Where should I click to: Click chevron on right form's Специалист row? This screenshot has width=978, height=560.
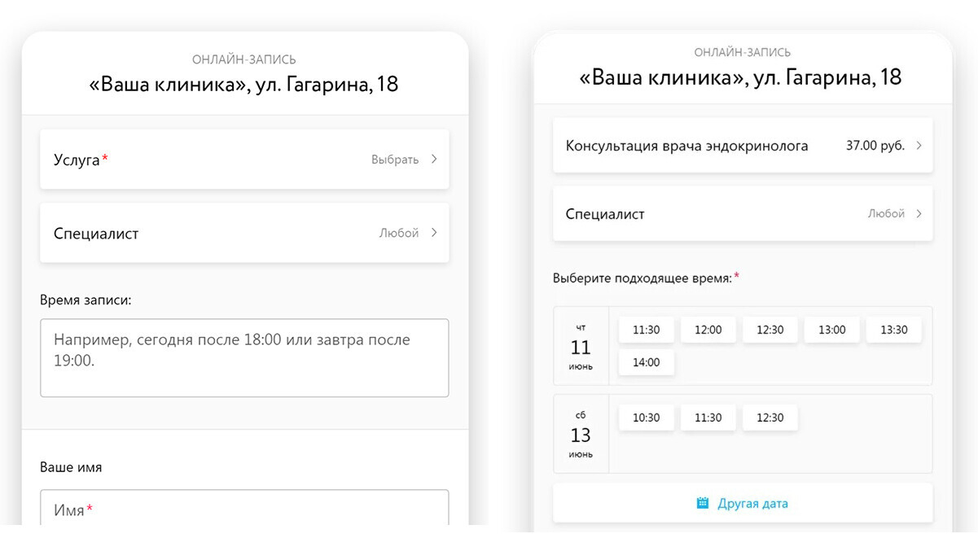919,214
